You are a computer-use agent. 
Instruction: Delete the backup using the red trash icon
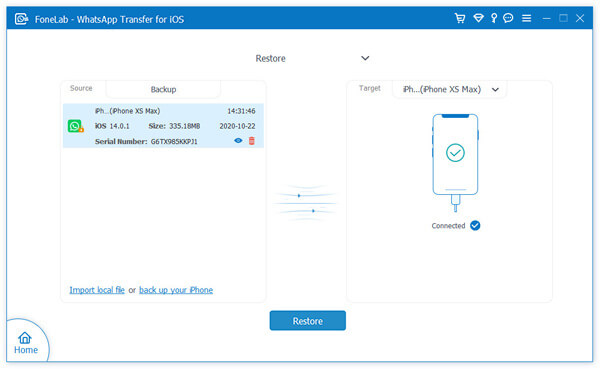(x=251, y=140)
